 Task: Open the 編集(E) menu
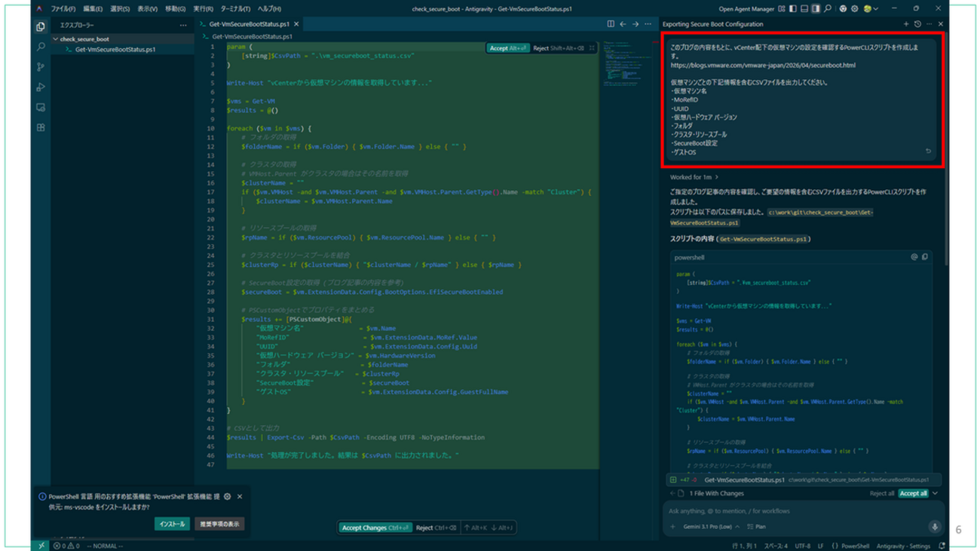coord(92,9)
